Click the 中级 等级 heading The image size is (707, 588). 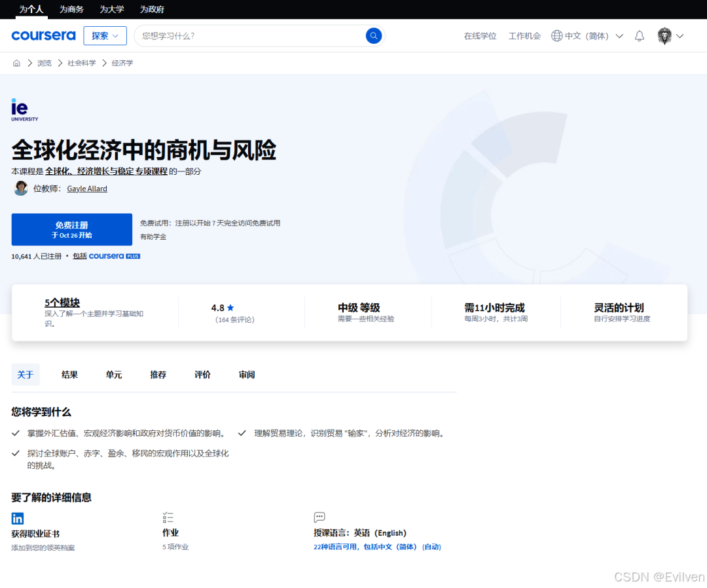[x=359, y=308]
